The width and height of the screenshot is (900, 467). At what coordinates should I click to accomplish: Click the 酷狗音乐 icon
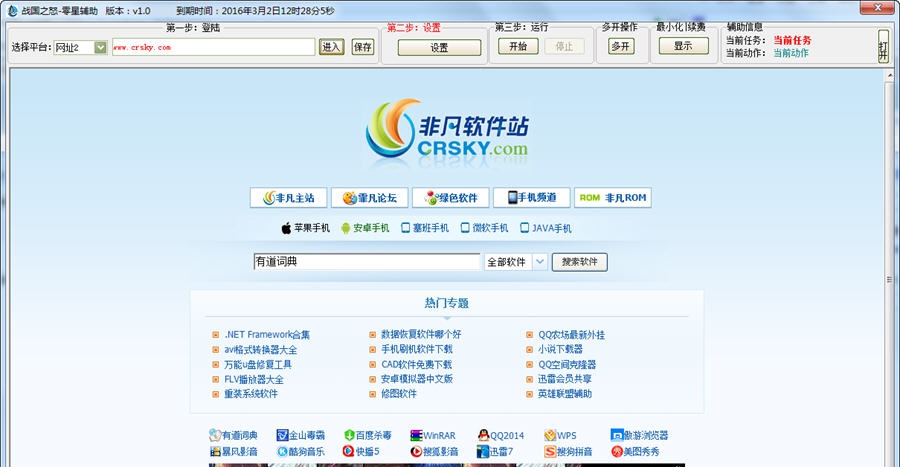click(282, 452)
